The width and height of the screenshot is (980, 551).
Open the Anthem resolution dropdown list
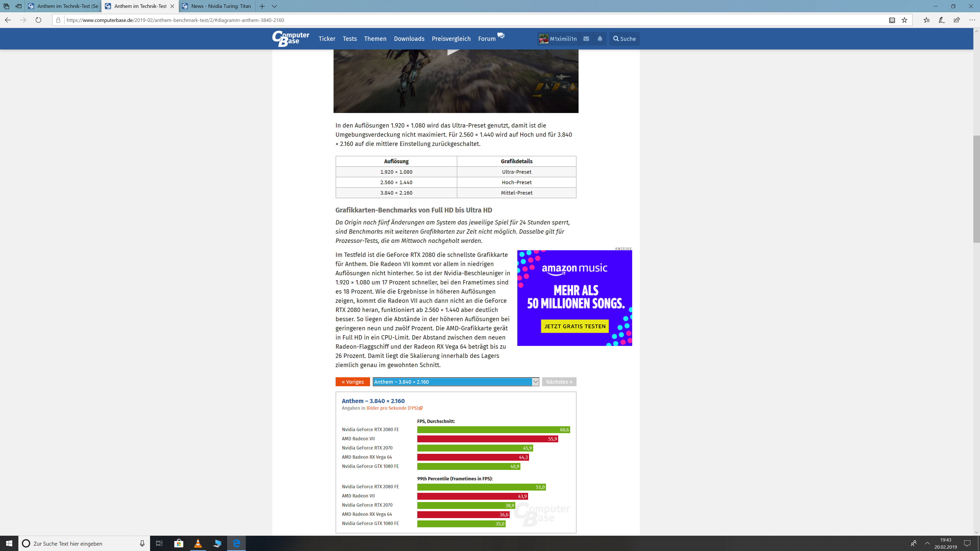pos(535,381)
